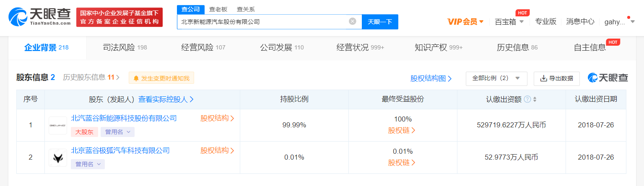Click the 北汽蓝谷新能源 company logo thumbnail

tap(58, 125)
